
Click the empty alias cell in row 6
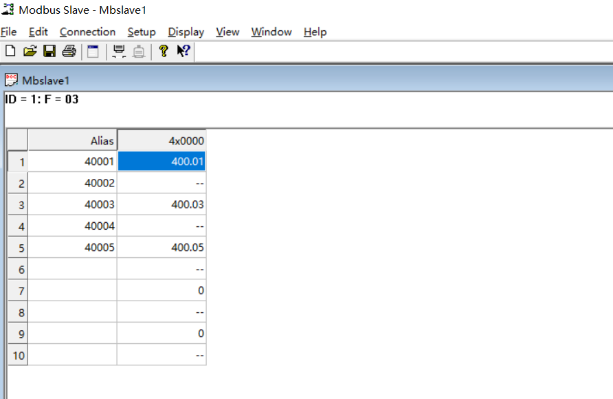click(72, 269)
